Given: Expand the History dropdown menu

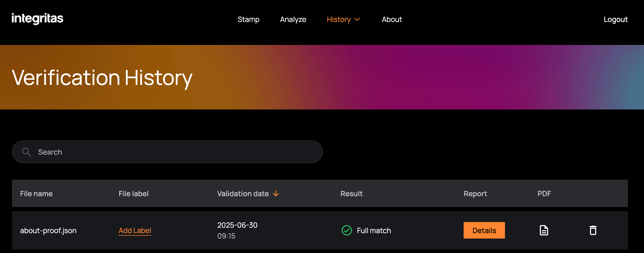Looking at the screenshot, I should (x=339, y=19).
